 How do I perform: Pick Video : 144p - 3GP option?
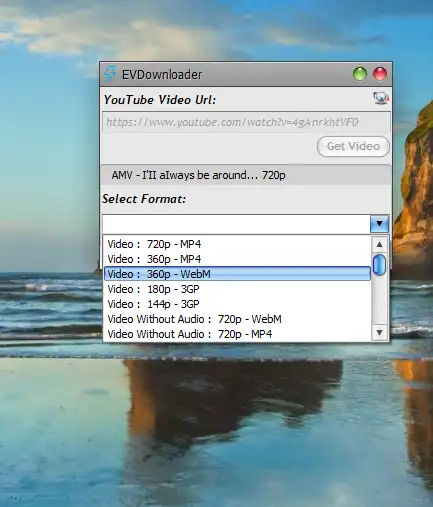(x=237, y=304)
